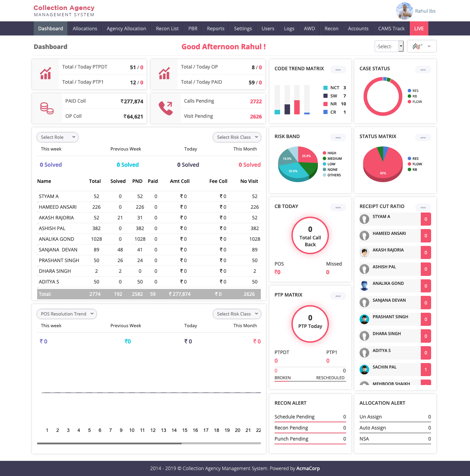Expand the Select Role dropdown
470x476 pixels.
(x=57, y=137)
